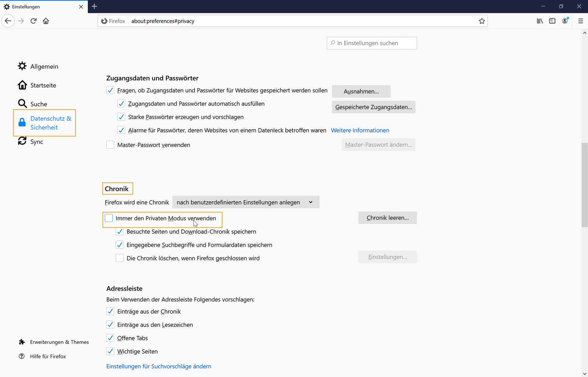Open the Weitere Informationen link
This screenshot has width=588, height=377.
point(360,130)
